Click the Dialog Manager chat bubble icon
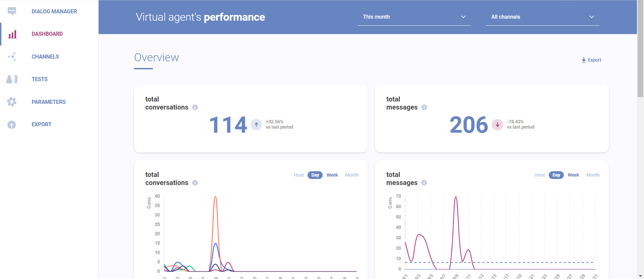Image resolution: width=644 pixels, height=279 pixels. tap(12, 11)
